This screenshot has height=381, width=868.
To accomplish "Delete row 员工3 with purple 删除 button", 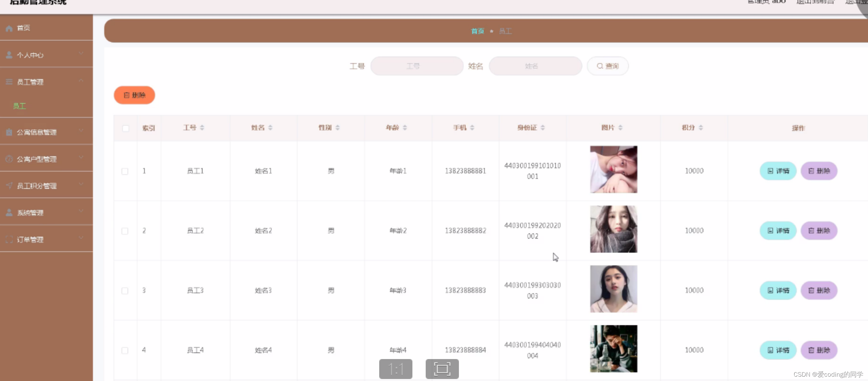I will (x=819, y=291).
